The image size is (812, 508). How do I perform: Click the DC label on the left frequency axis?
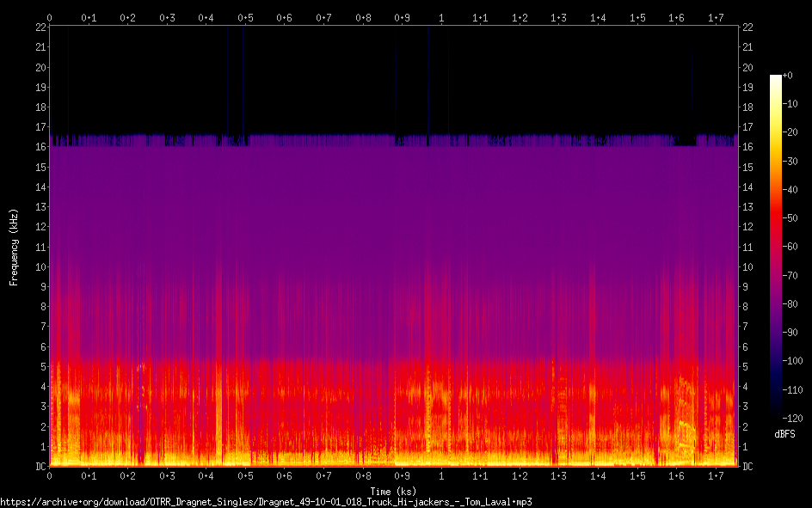click(40, 467)
